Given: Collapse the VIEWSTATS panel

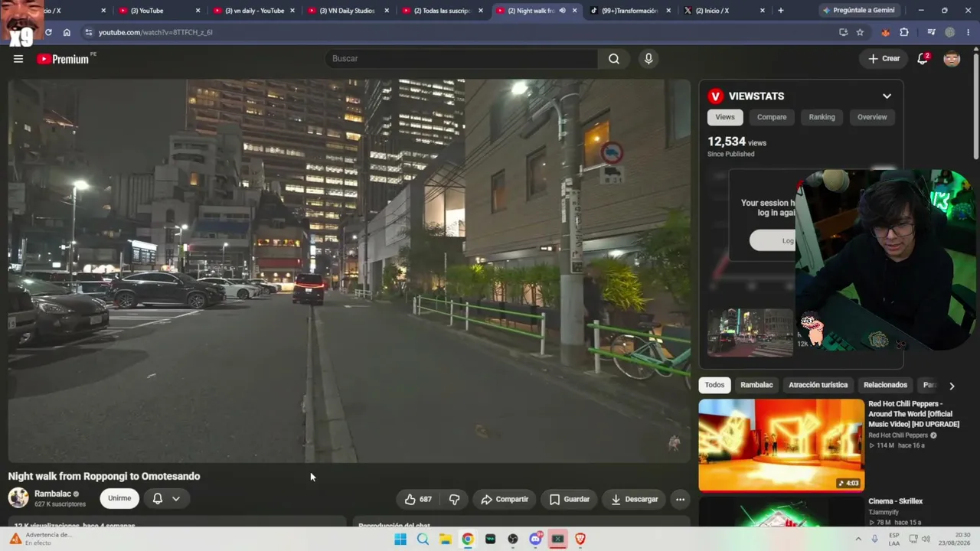Looking at the screenshot, I should 887,96.
